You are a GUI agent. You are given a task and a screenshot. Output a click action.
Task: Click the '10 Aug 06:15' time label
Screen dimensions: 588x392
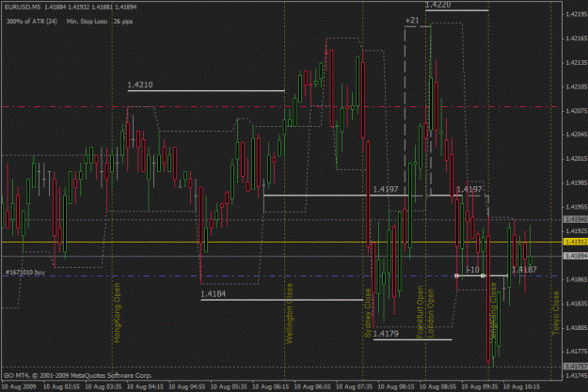(271, 386)
